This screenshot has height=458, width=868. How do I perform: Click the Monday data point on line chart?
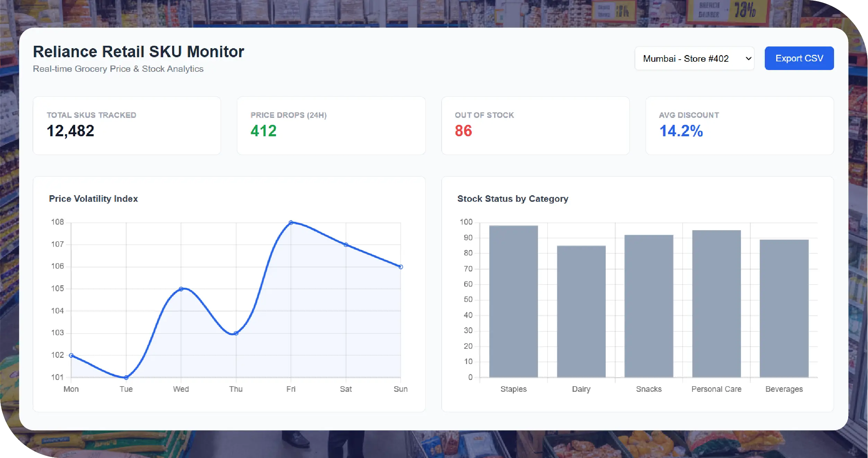pyautogui.click(x=71, y=355)
